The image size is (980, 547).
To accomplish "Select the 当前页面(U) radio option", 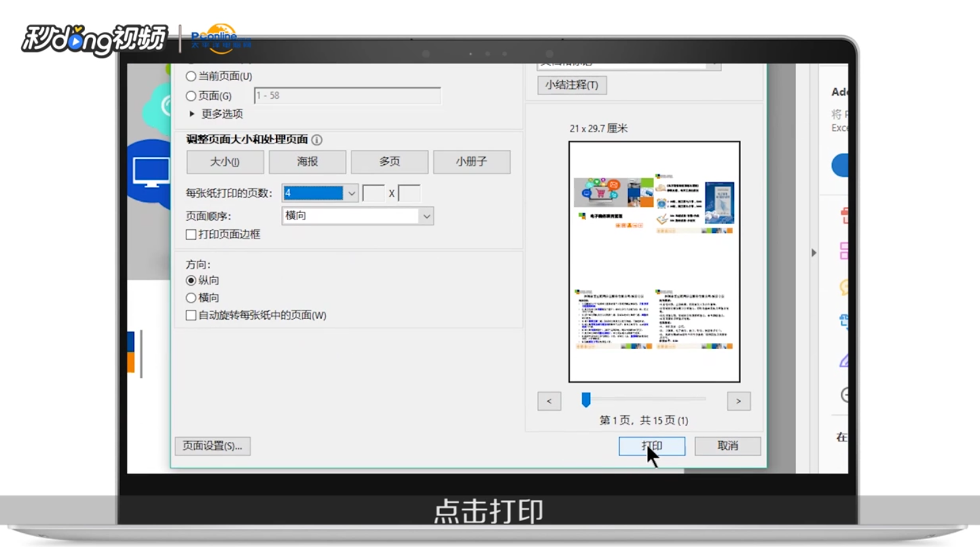I will pos(191,77).
